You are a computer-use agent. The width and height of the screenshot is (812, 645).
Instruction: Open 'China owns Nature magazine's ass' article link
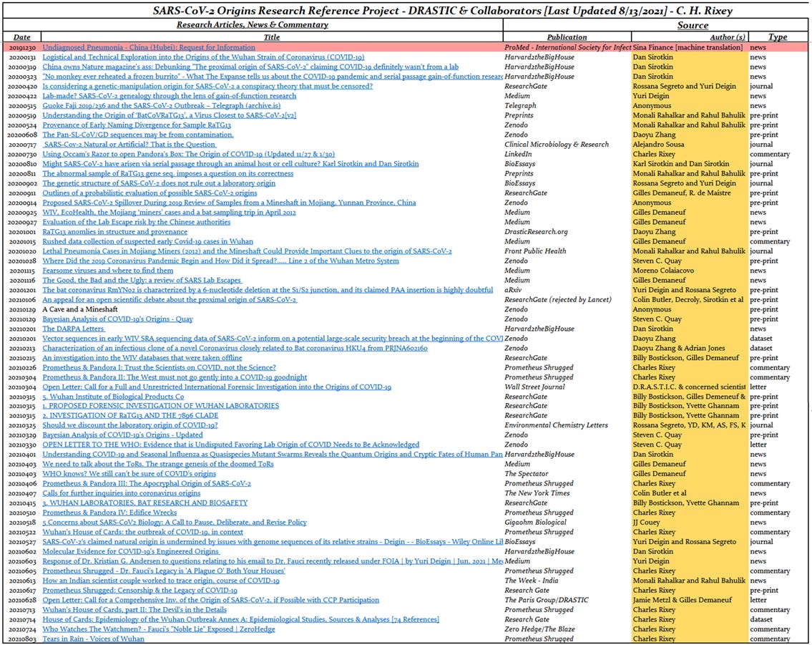(x=250, y=67)
